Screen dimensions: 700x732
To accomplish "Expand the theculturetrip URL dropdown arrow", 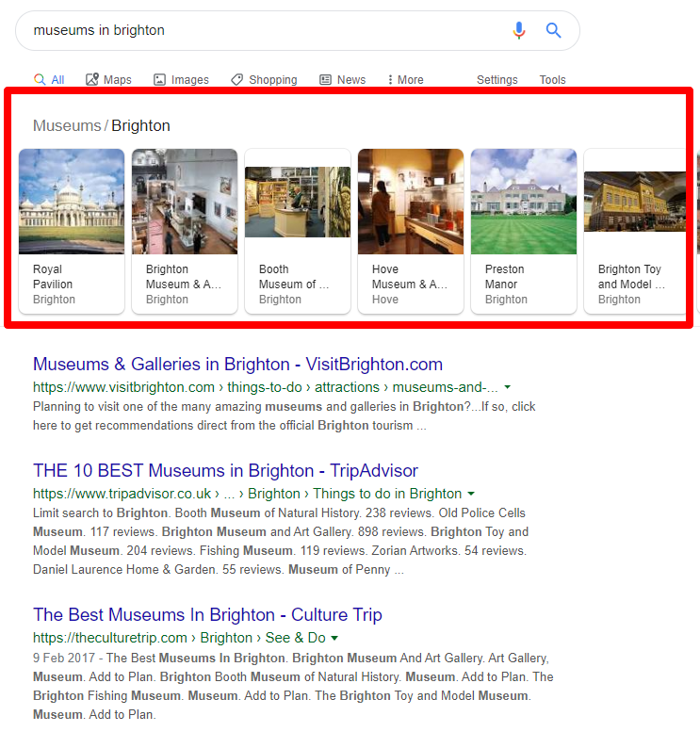I will point(334,638).
